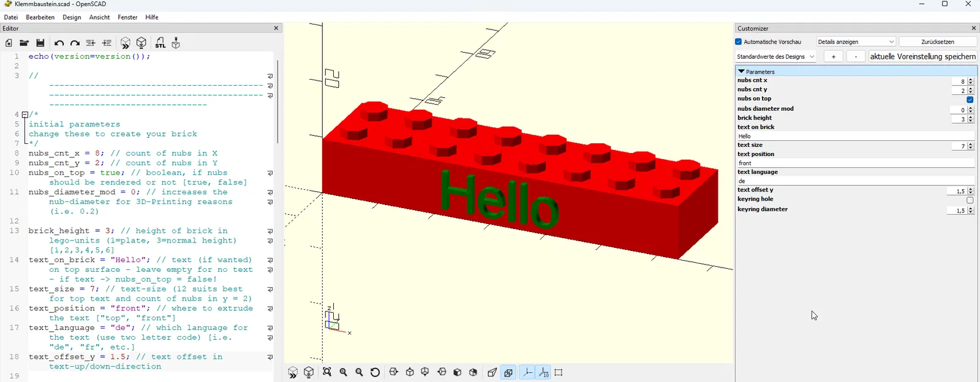Open the Fenster menu
Image resolution: width=980 pixels, height=382 pixels.
[128, 17]
